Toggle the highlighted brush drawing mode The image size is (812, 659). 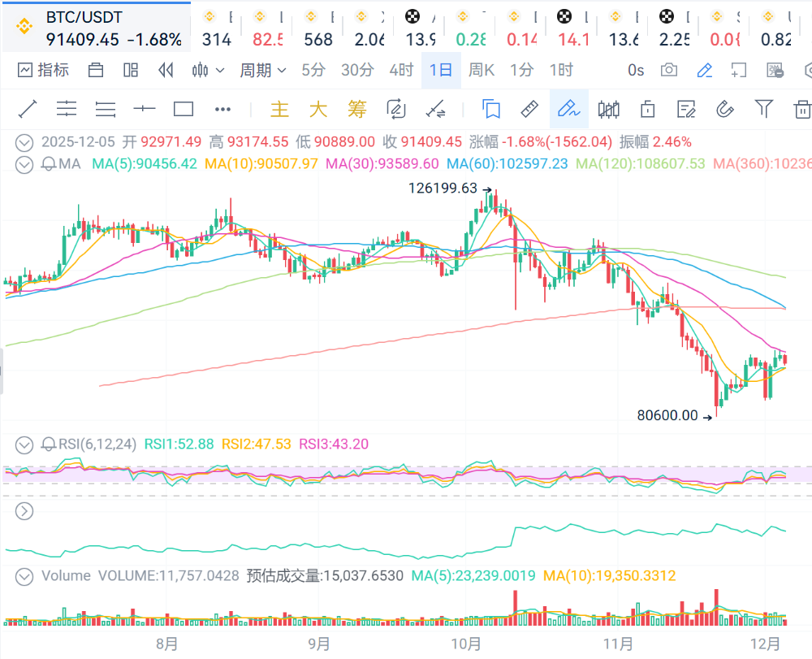tap(569, 109)
